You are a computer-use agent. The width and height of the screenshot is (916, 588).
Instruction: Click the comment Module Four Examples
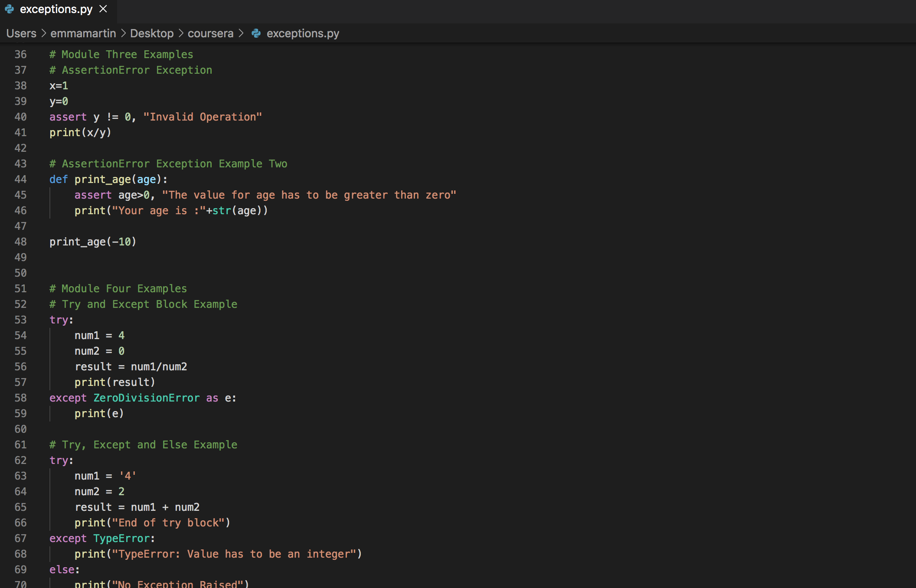coord(118,288)
